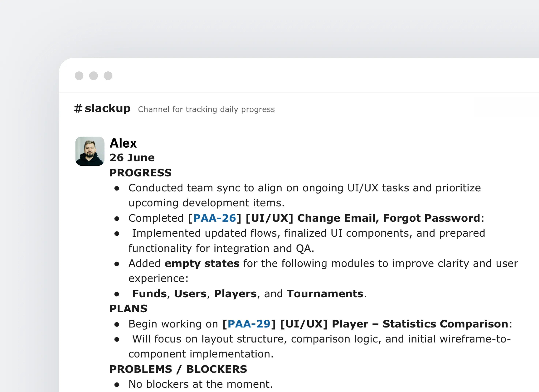The width and height of the screenshot is (539, 392).
Task: Click 'Change Email, Forgot Password' title text
Action: [x=389, y=218]
